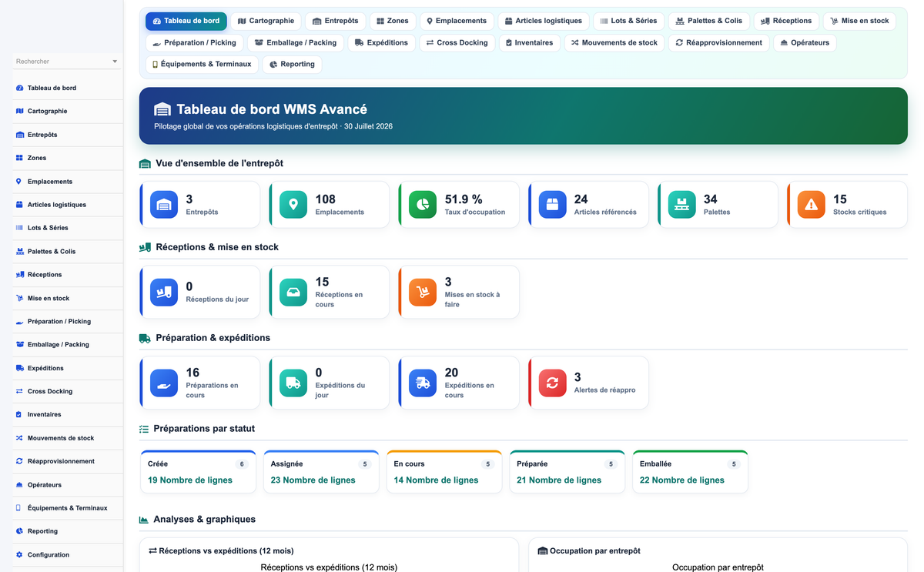The width and height of the screenshot is (924, 572).
Task: Click the Équipements & Terminaux sidebar phone icon
Action: click(x=19, y=508)
